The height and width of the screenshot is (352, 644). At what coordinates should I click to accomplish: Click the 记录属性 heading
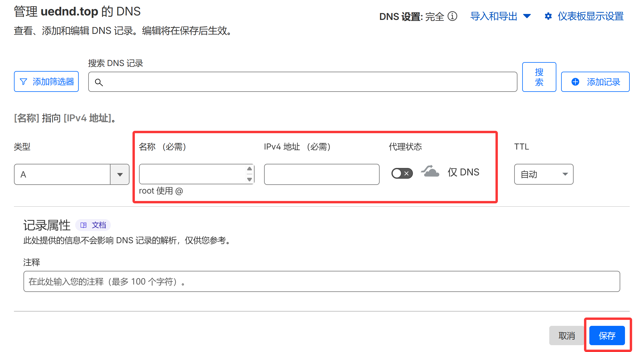click(47, 225)
